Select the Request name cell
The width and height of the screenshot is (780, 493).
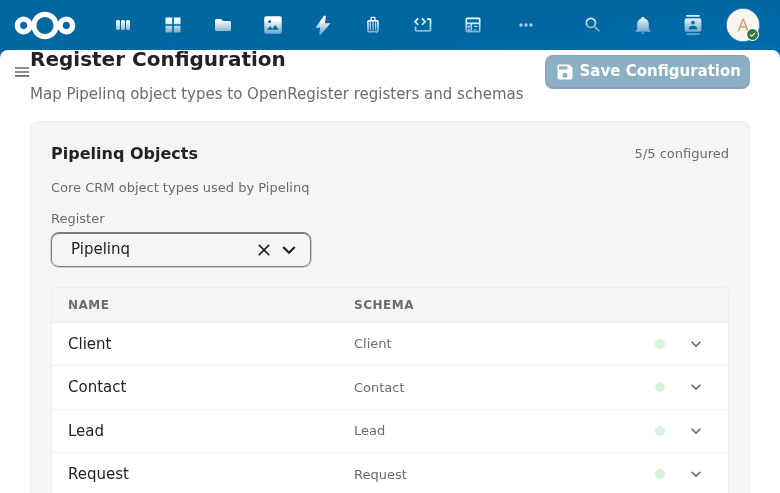click(98, 474)
